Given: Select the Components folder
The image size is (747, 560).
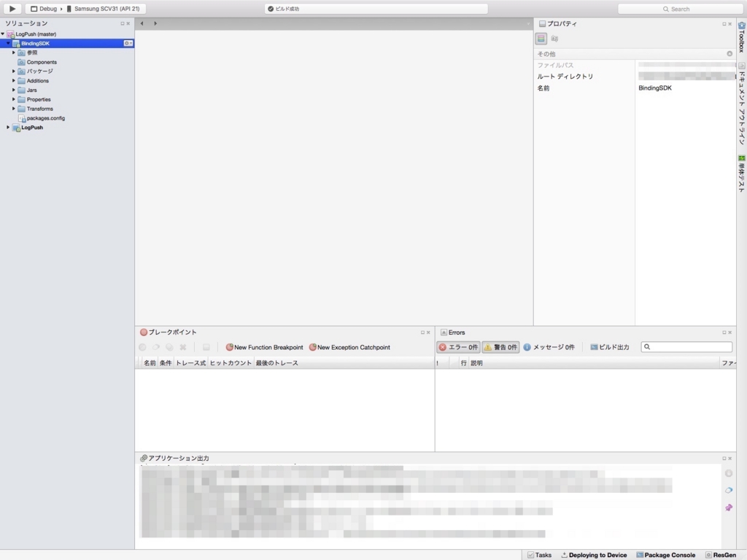Looking at the screenshot, I should [42, 62].
